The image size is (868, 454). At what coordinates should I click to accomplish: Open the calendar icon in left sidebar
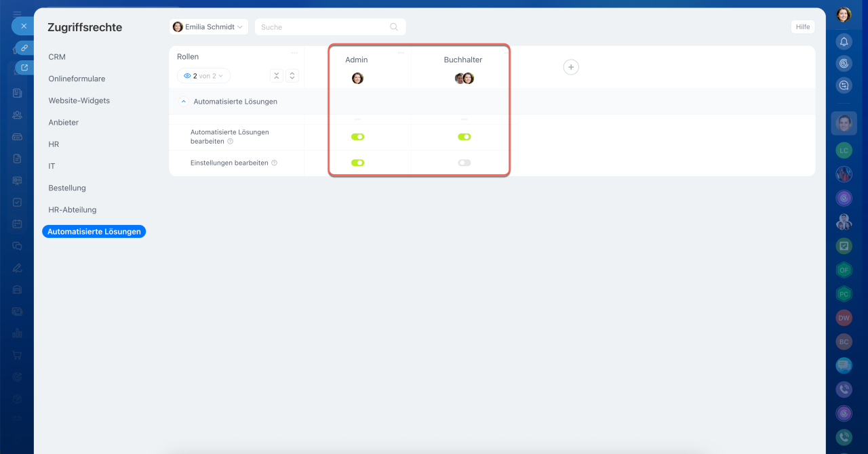tap(18, 224)
